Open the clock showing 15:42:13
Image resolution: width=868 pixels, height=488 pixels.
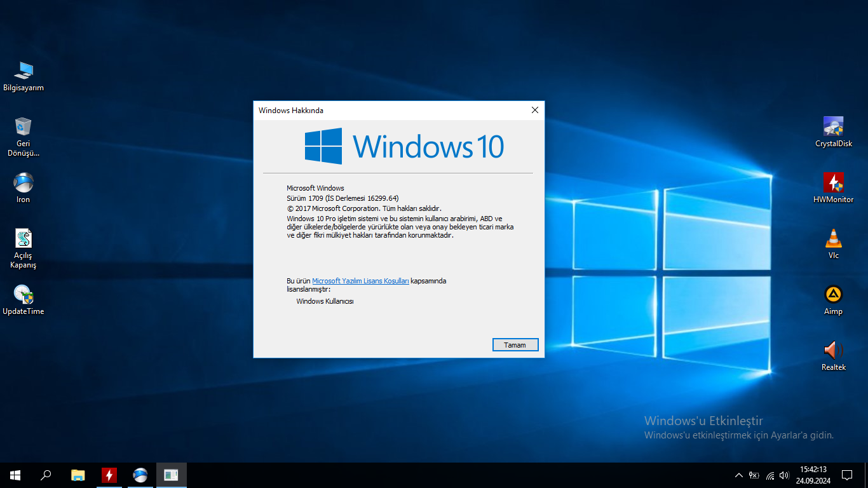(x=813, y=475)
